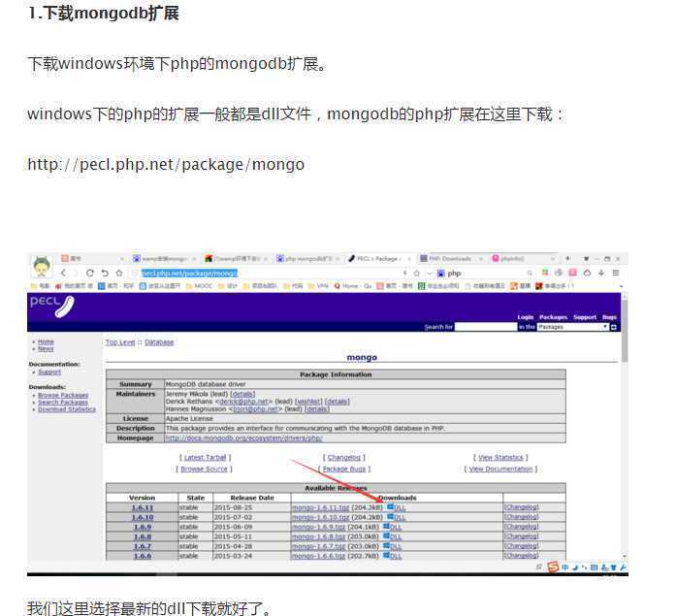677x616 pixels.
Task: Open the Download Statistics sidebar link
Action: [x=67, y=409]
